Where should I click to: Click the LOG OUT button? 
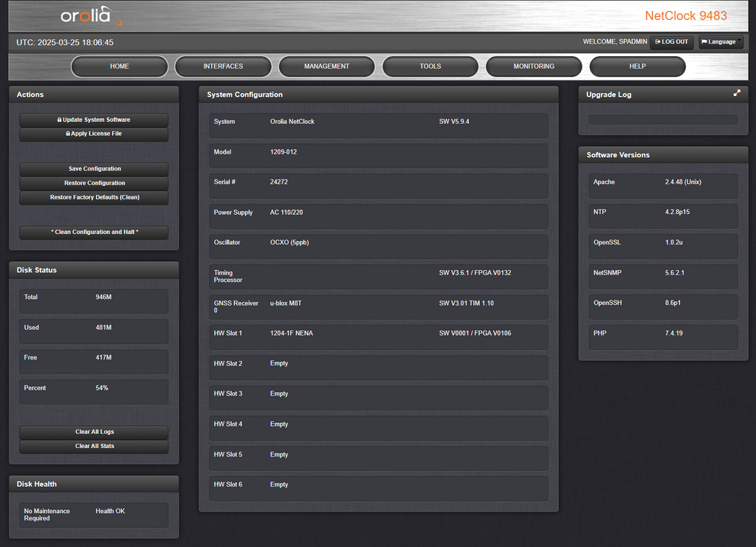[x=672, y=42]
